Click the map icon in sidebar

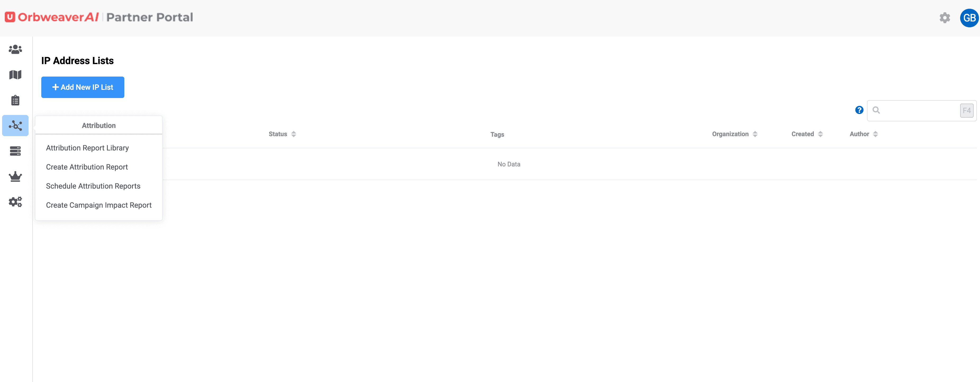pyautogui.click(x=15, y=75)
